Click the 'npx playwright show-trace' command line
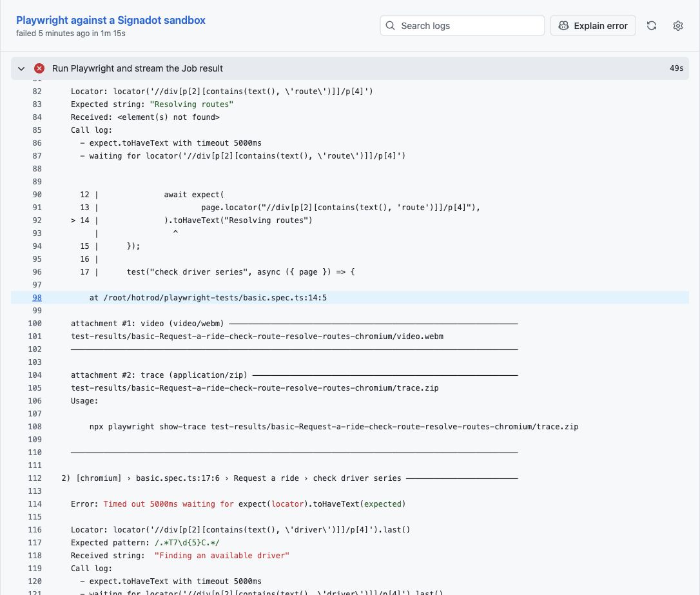700x595 pixels. [x=334, y=427]
